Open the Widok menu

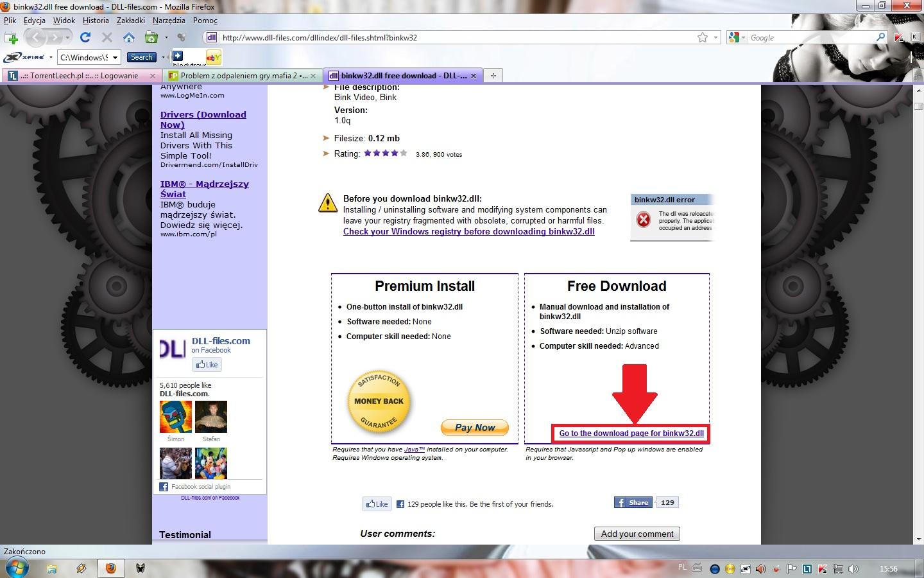tap(64, 21)
